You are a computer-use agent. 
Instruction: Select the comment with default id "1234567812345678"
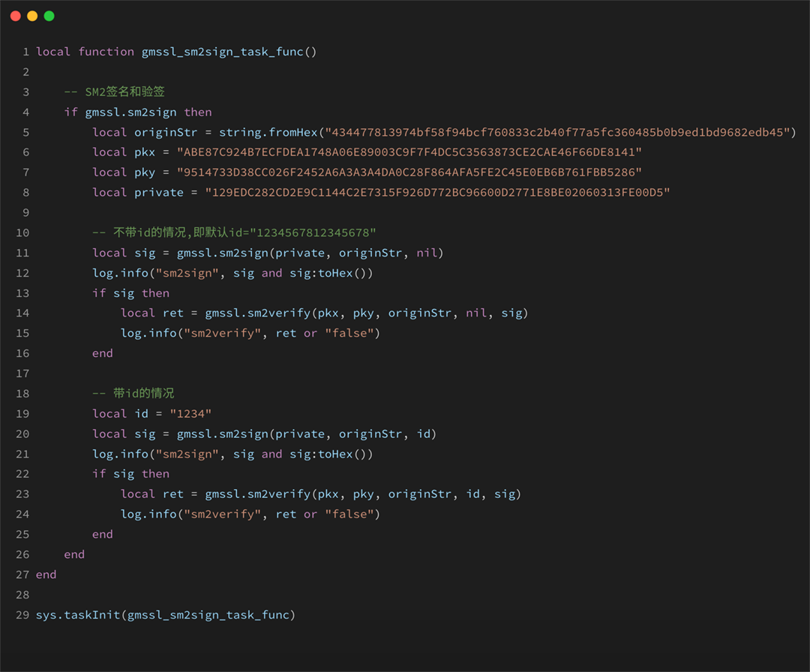234,232
